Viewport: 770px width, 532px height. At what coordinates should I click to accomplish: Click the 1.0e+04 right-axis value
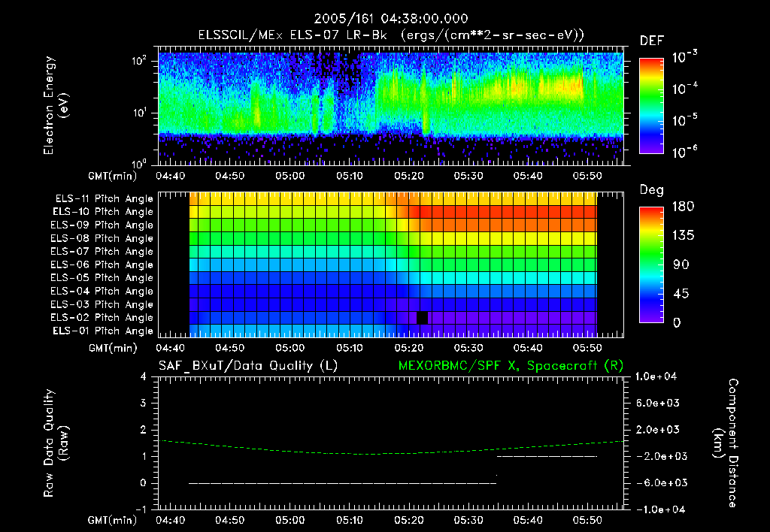click(x=656, y=376)
